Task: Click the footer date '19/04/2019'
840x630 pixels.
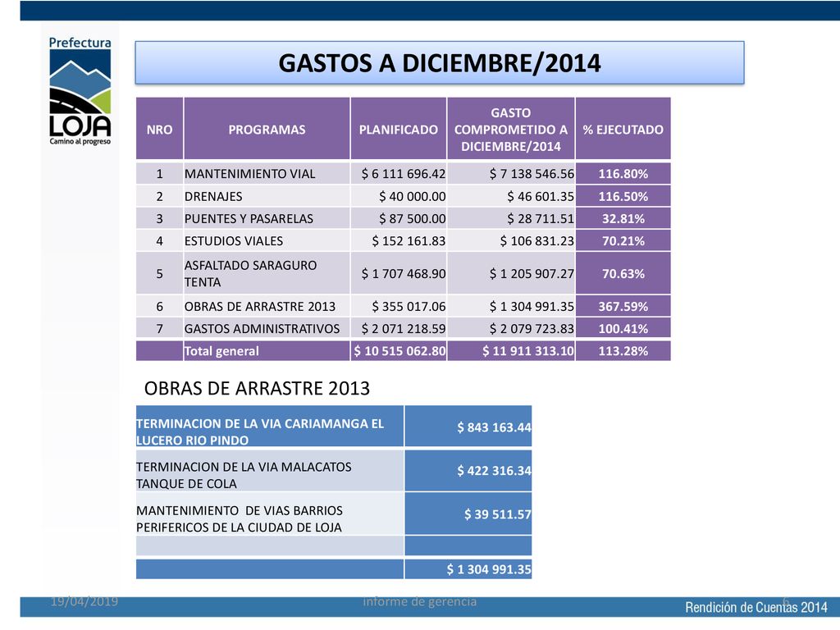Action: tap(84, 601)
